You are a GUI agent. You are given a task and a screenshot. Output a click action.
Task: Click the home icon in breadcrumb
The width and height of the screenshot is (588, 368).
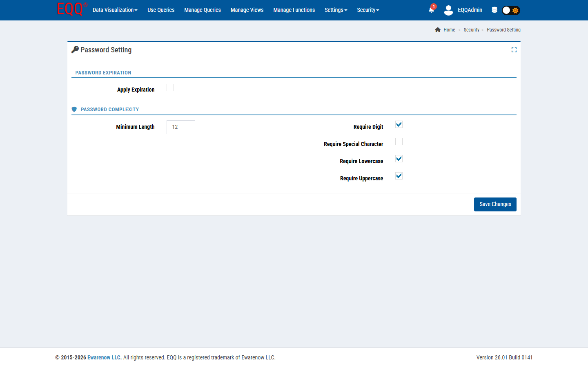click(438, 30)
